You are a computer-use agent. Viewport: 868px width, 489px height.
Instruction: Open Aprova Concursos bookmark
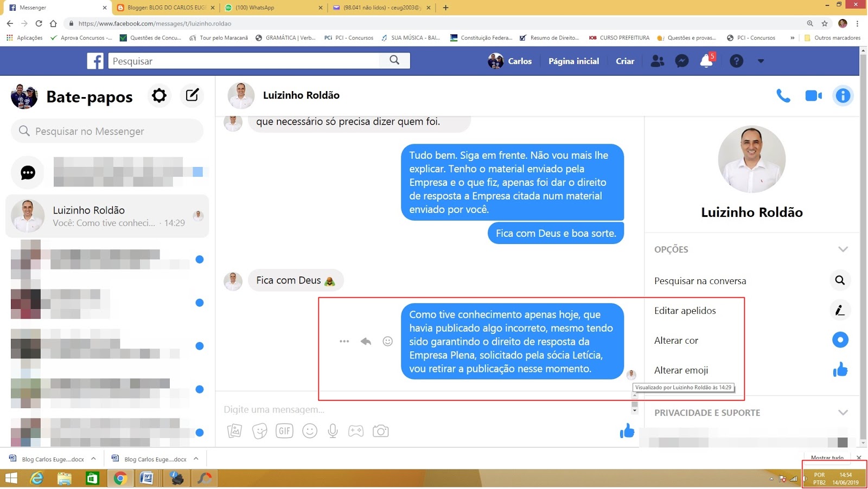tap(81, 38)
